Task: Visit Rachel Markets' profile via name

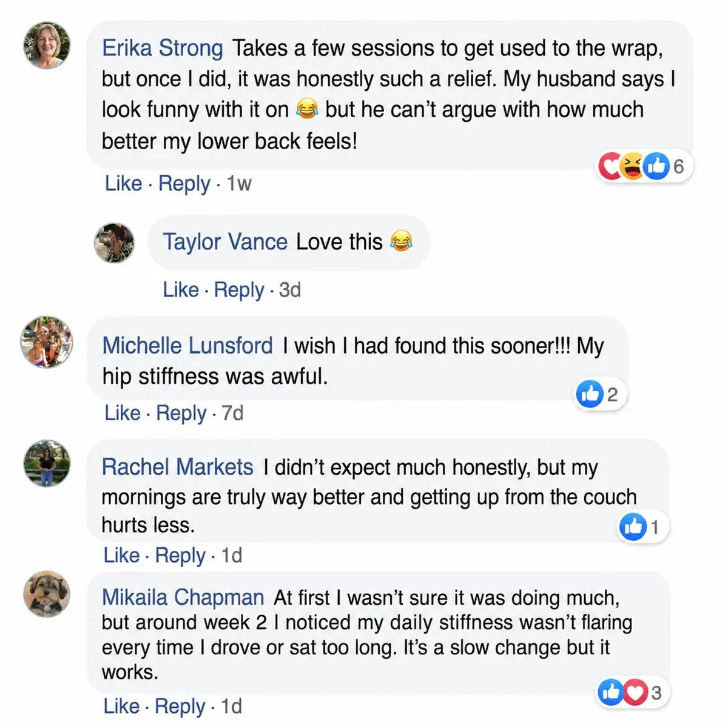Action: click(177, 467)
